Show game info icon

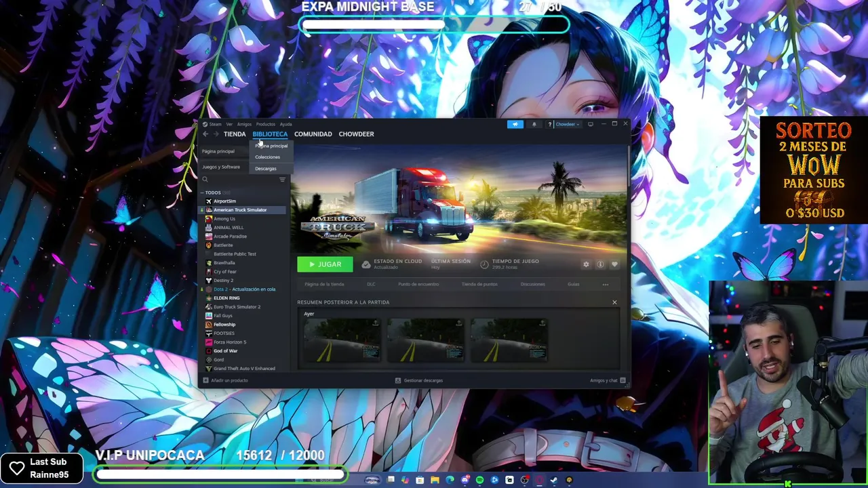click(600, 264)
